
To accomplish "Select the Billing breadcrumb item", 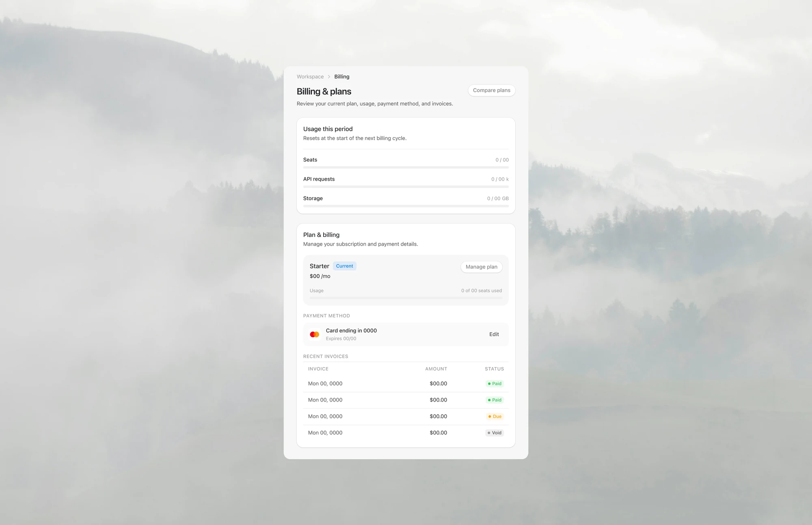I will pos(342,77).
